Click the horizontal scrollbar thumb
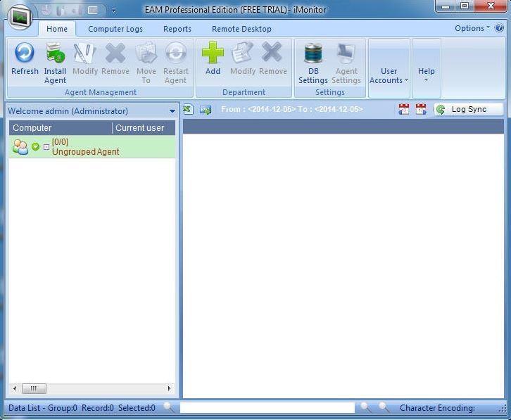This screenshot has height=420, width=511. (34, 388)
